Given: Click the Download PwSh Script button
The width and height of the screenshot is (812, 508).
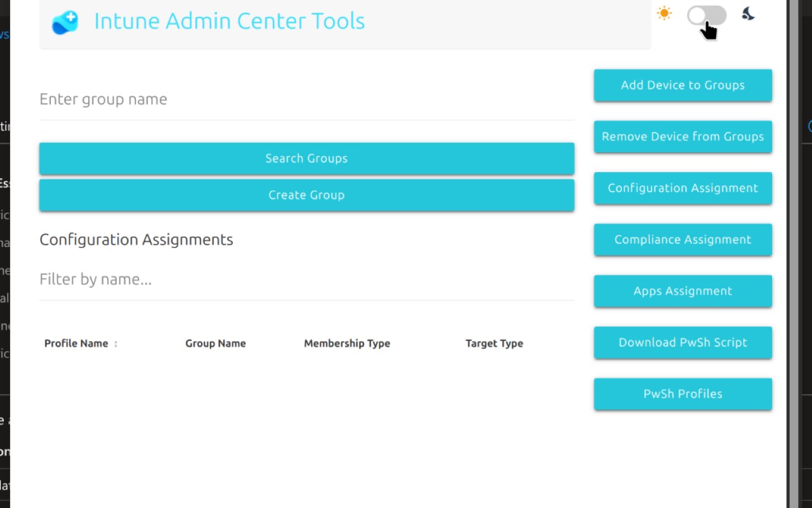Looking at the screenshot, I should (683, 342).
